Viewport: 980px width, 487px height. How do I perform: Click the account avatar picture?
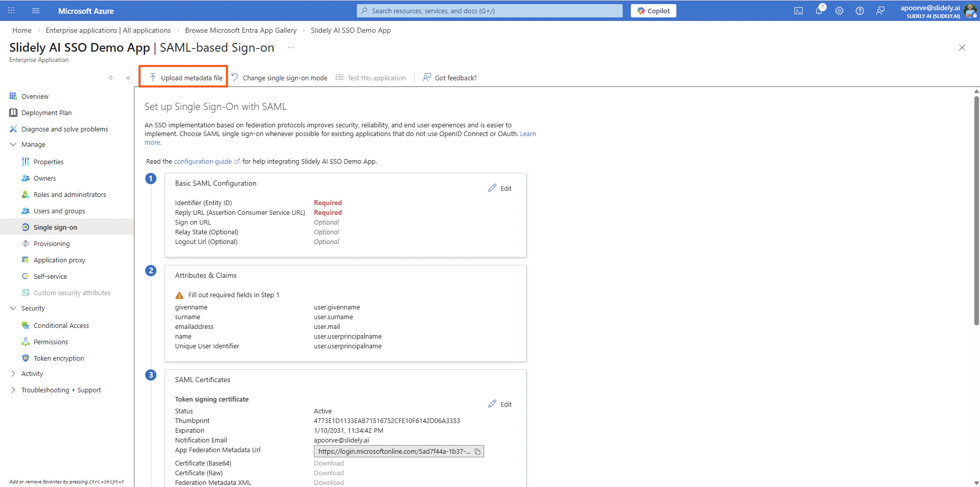[x=970, y=10]
